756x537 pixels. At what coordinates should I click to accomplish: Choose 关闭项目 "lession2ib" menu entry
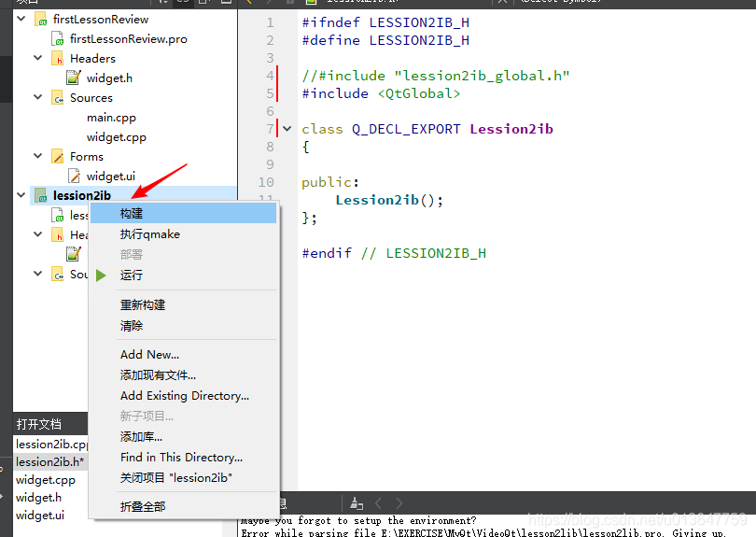click(183, 477)
